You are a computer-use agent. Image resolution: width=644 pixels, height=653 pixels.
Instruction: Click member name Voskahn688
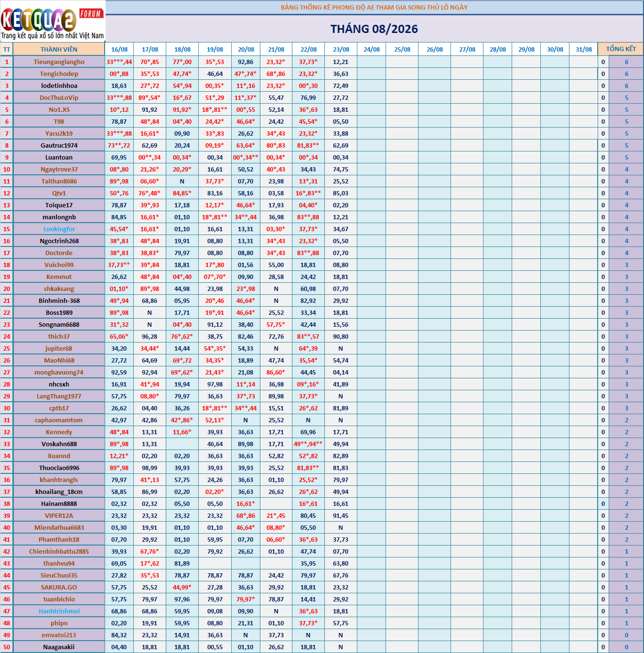(x=59, y=444)
